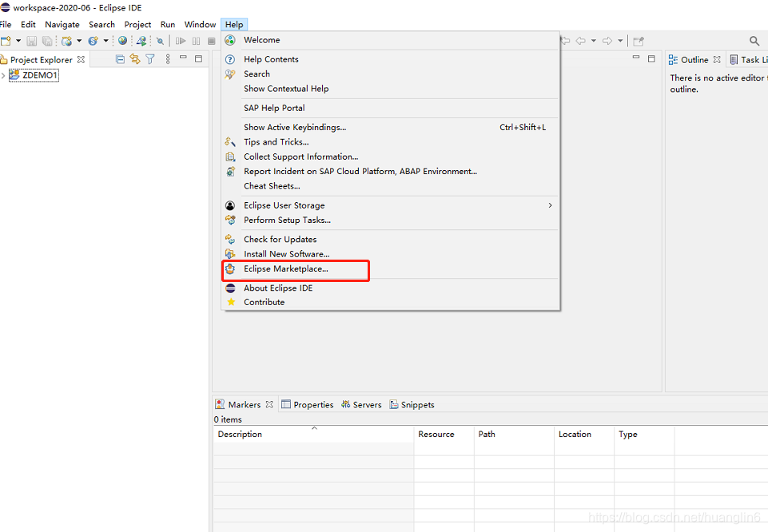The height and width of the screenshot is (532, 768).
Task: Click the Save All toolbar icon
Action: pyautogui.click(x=47, y=41)
